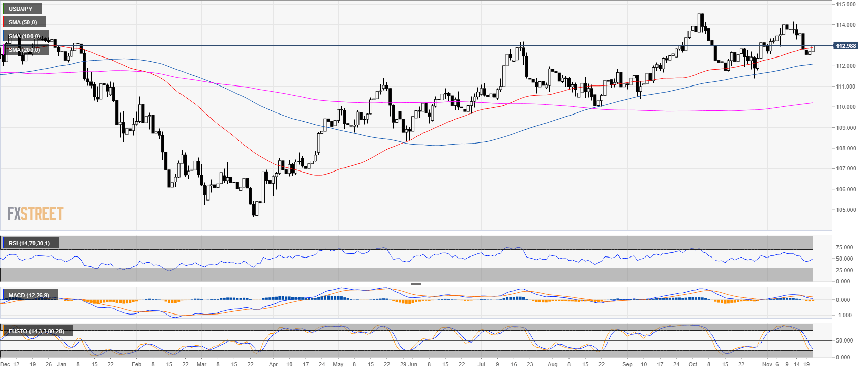Screen dimensions: 868x371
Task: Click the 115.000 price axis label
Action: click(x=846, y=4)
